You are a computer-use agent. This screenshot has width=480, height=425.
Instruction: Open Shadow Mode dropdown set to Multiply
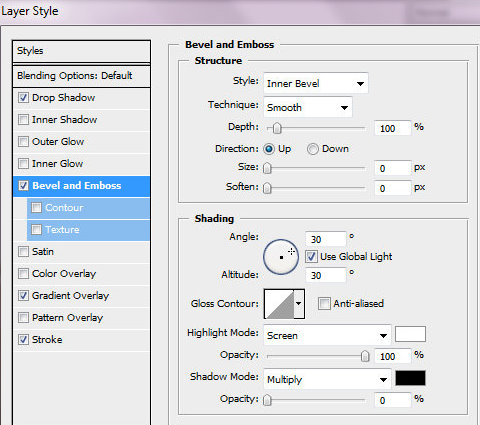(x=327, y=379)
